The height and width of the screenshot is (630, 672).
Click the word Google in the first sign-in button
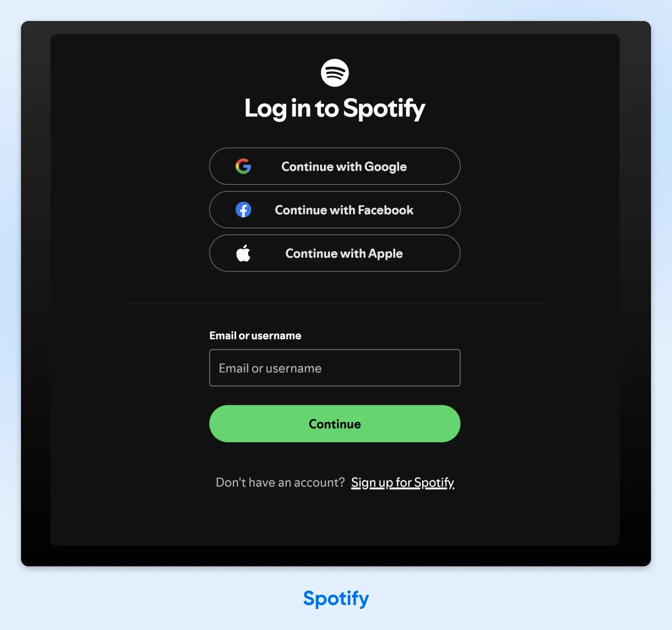pos(386,167)
